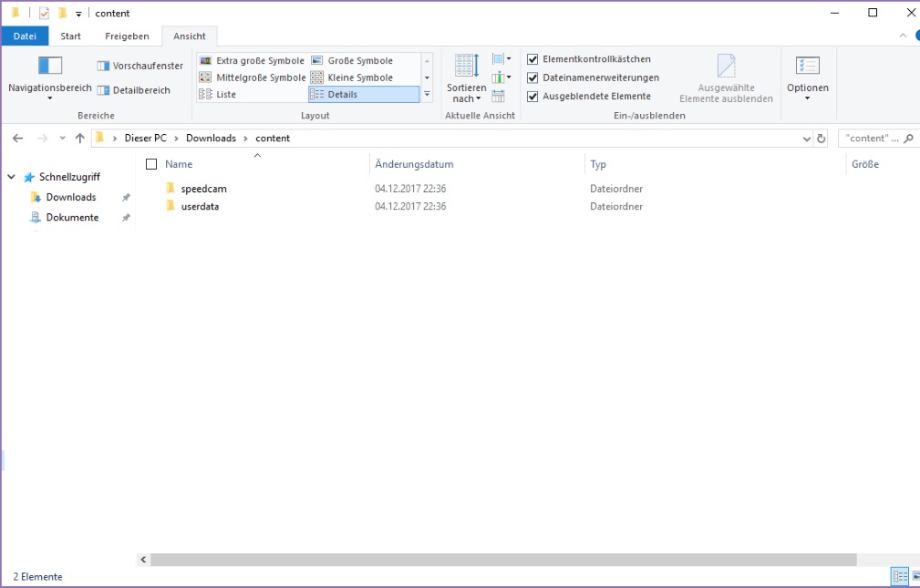Click the horizontal scrollbar thumb

click(x=503, y=560)
